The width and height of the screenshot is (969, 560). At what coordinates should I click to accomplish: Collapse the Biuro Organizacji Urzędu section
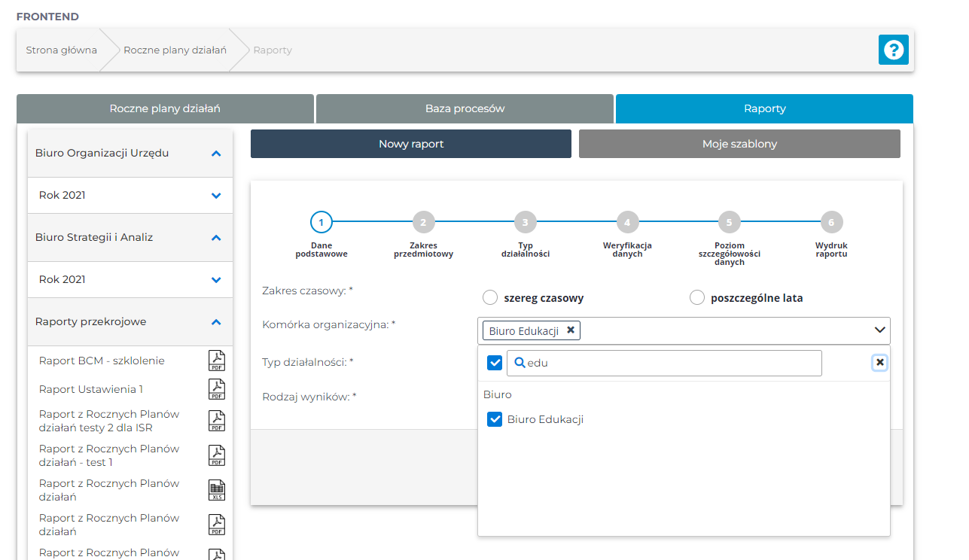click(216, 154)
